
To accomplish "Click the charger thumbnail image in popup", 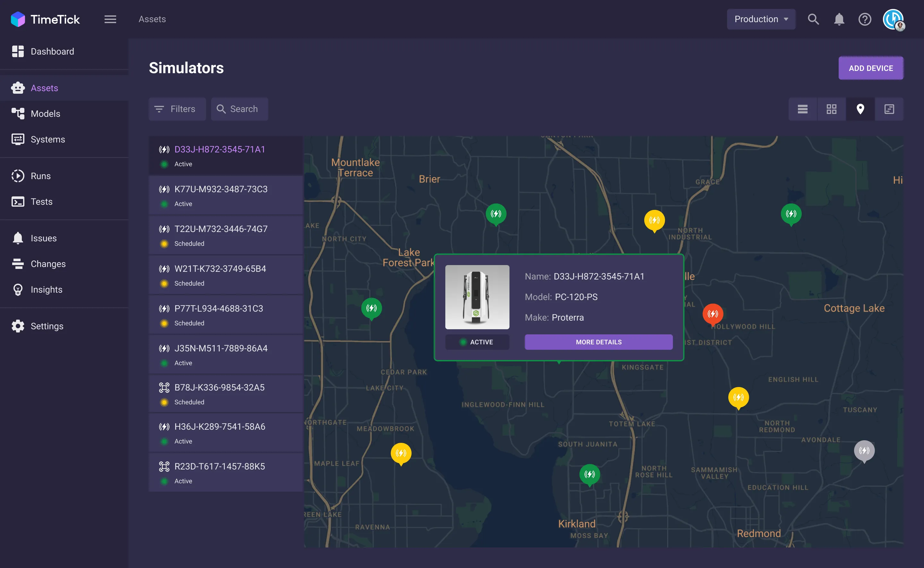I will click(x=477, y=297).
